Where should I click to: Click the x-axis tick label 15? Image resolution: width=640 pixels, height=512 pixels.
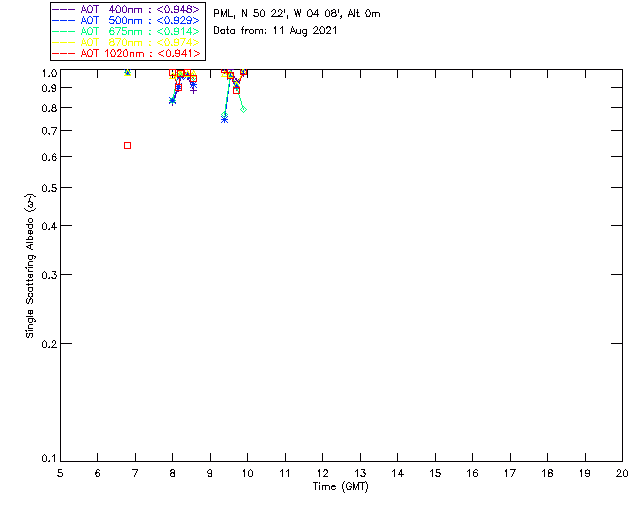tap(435, 473)
